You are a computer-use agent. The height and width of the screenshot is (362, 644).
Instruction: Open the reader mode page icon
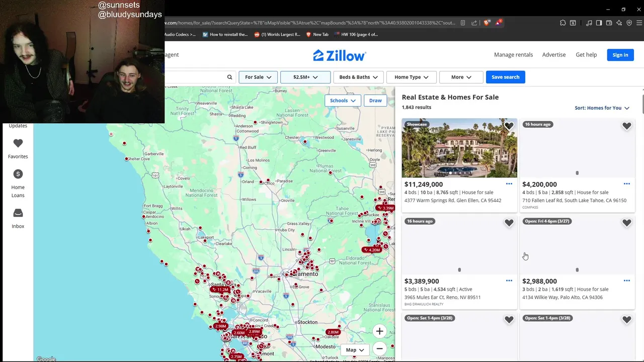463,23
